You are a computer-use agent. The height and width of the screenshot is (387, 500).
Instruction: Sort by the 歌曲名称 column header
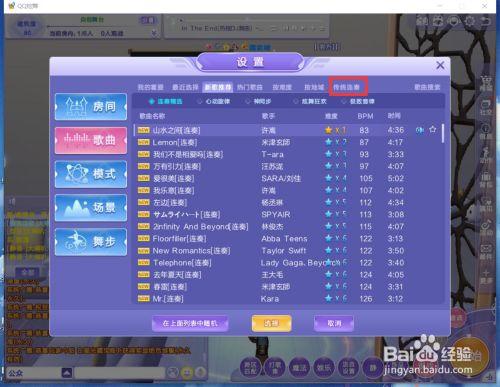tap(152, 116)
